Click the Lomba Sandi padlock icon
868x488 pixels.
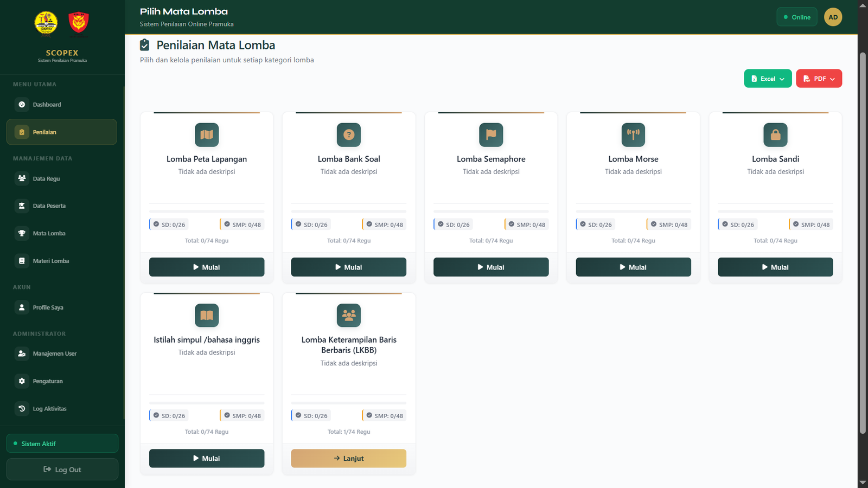pyautogui.click(x=775, y=134)
